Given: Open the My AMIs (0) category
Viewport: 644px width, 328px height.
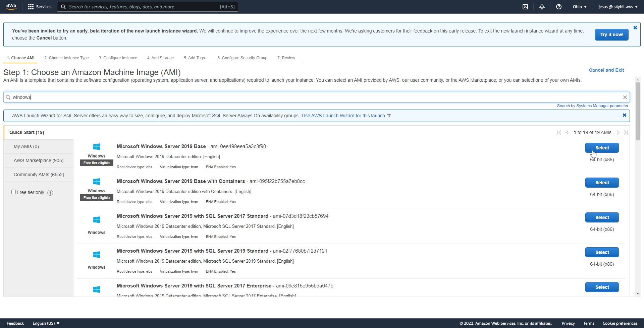Looking at the screenshot, I should pyautogui.click(x=38, y=147).
